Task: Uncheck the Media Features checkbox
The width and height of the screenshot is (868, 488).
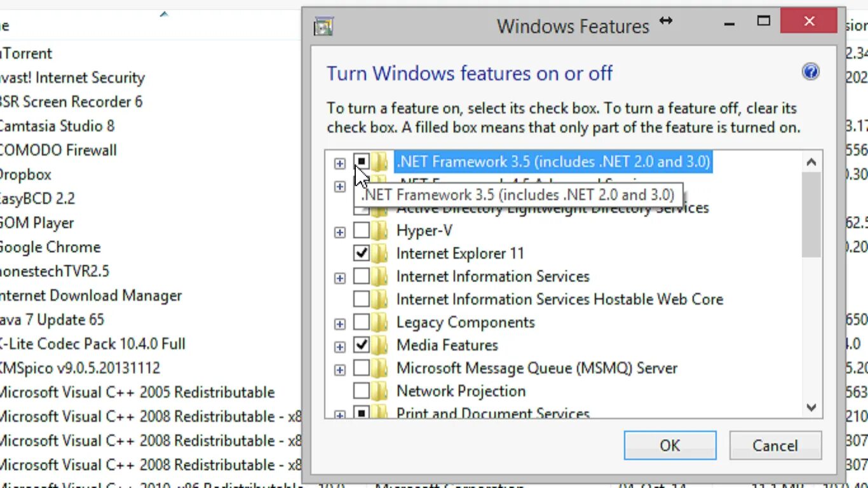Action: (x=361, y=345)
